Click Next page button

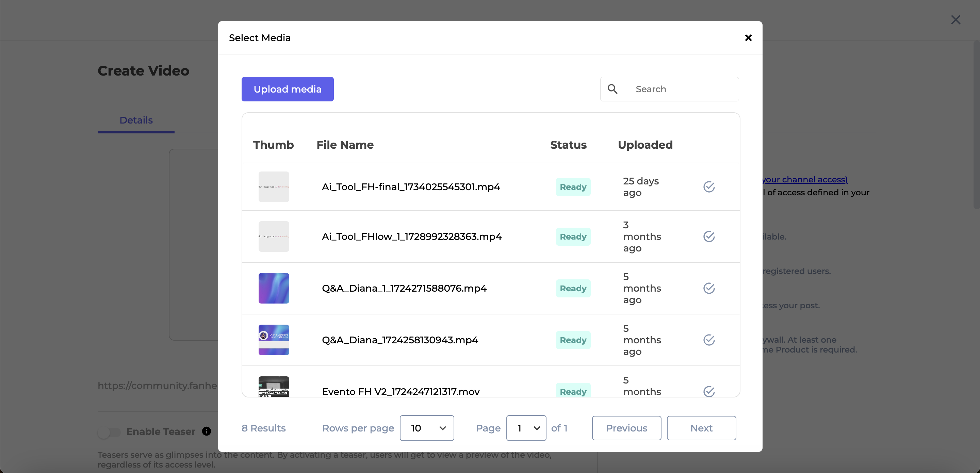click(701, 428)
